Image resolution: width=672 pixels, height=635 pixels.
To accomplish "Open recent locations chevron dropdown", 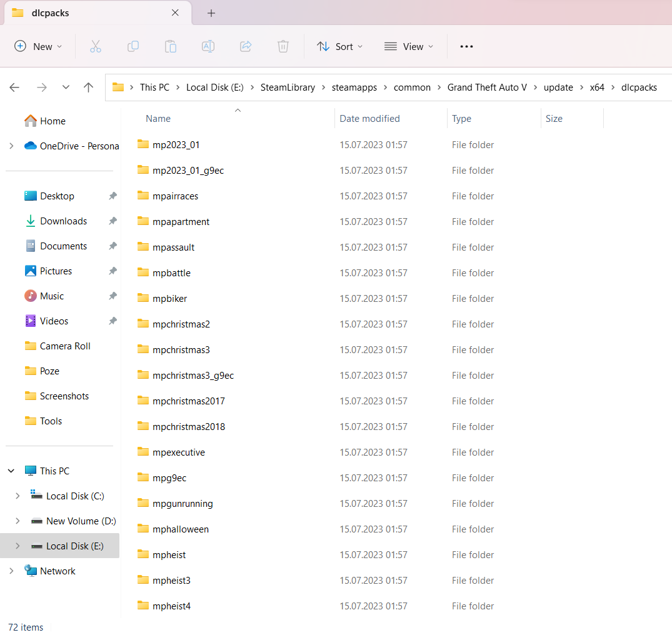I will [x=66, y=87].
